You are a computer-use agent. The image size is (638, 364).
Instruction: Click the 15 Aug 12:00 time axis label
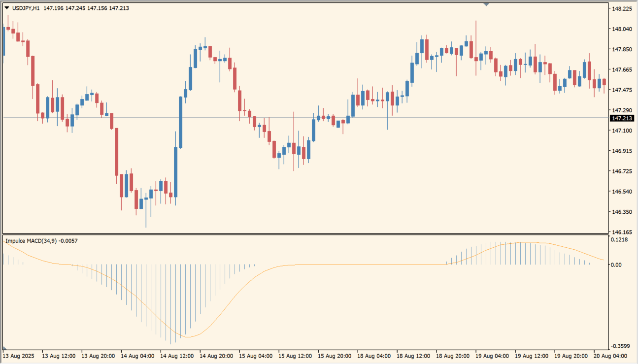click(294, 356)
